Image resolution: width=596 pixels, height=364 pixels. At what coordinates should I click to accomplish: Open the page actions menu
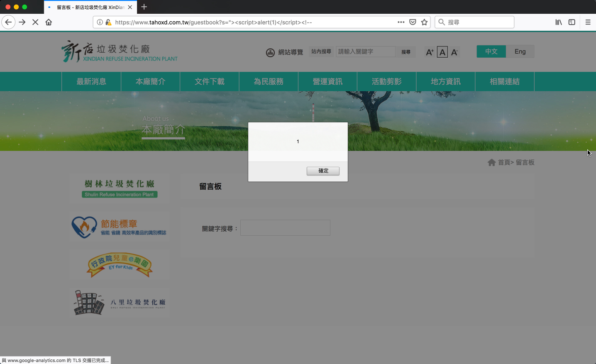click(x=401, y=22)
